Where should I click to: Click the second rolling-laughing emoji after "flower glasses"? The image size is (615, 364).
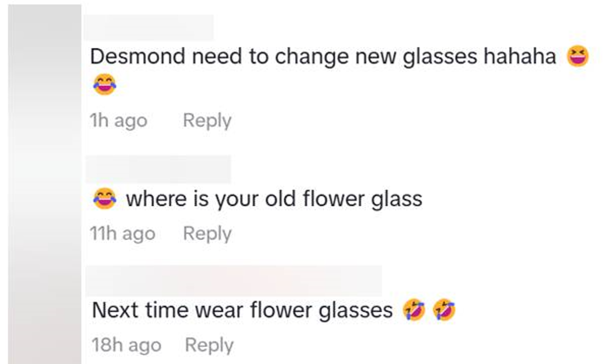click(444, 311)
